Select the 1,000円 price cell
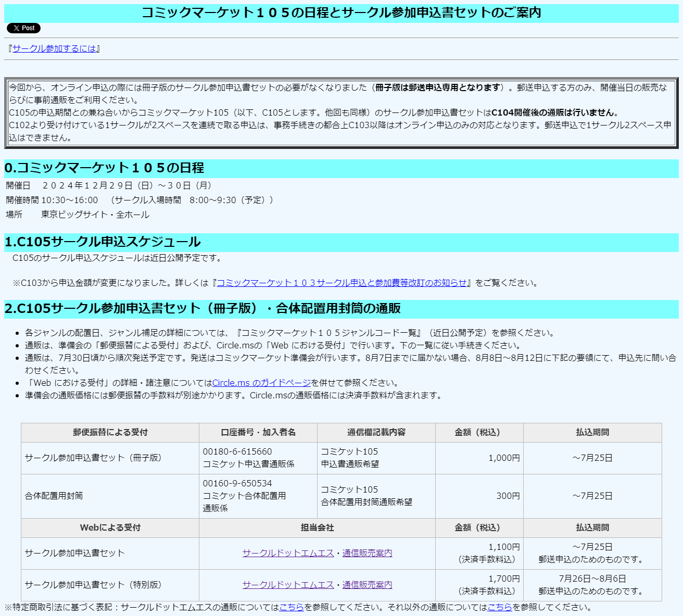This screenshot has height=616, width=683. [x=503, y=458]
